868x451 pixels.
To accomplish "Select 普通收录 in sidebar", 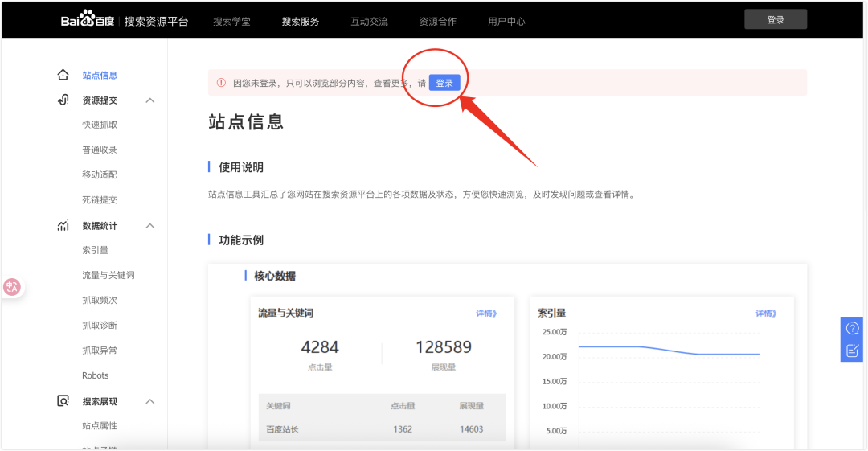I will (x=100, y=150).
